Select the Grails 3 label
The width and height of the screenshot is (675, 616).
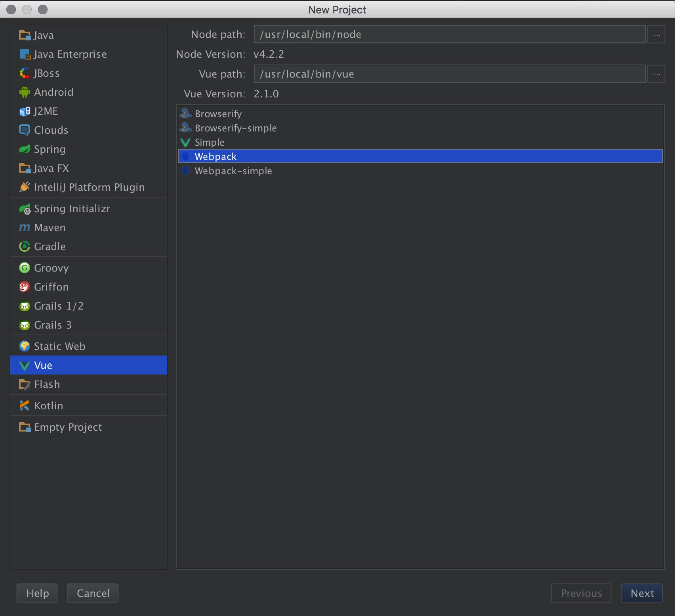(53, 325)
